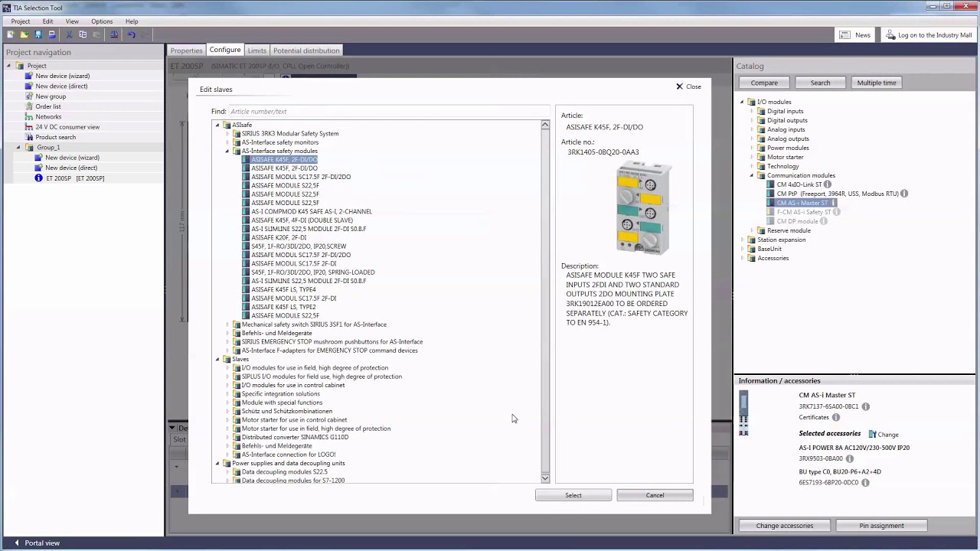Open the View menu
The image size is (980, 551).
click(x=72, y=21)
